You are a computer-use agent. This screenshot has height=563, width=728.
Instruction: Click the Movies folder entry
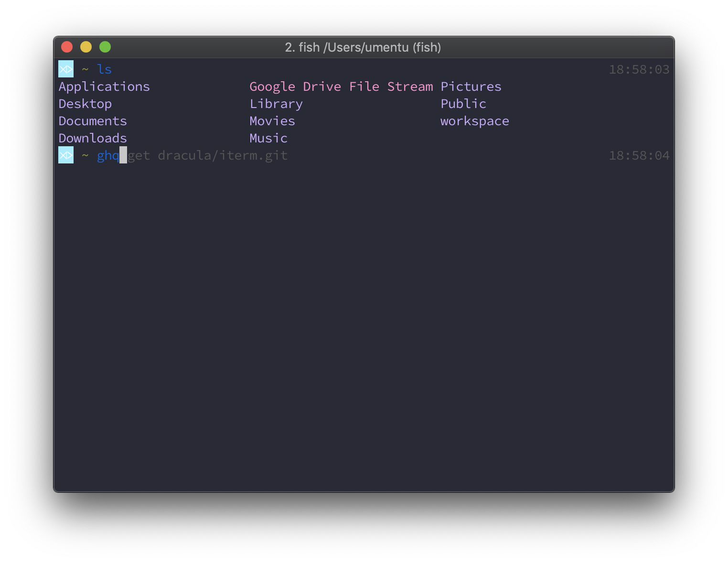[272, 121]
